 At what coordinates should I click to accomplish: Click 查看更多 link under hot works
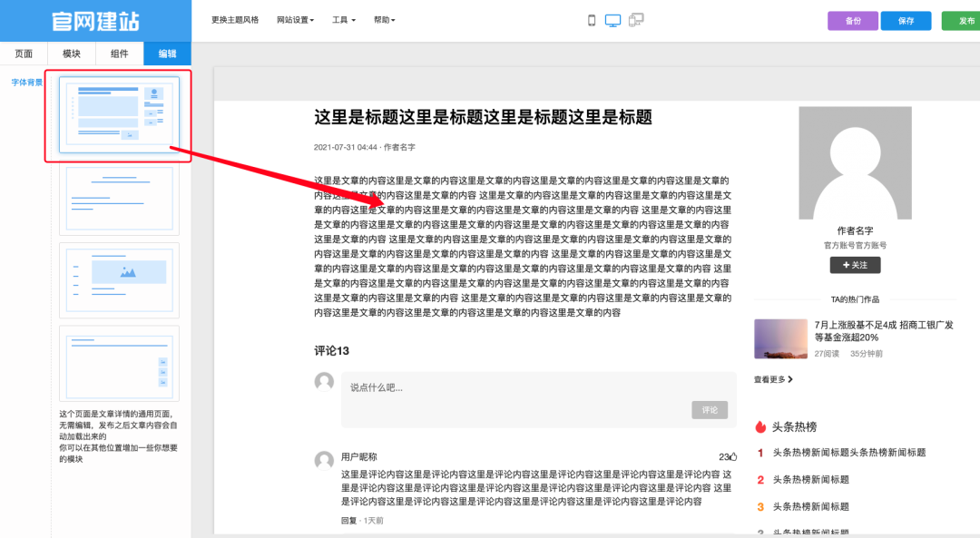tap(773, 379)
